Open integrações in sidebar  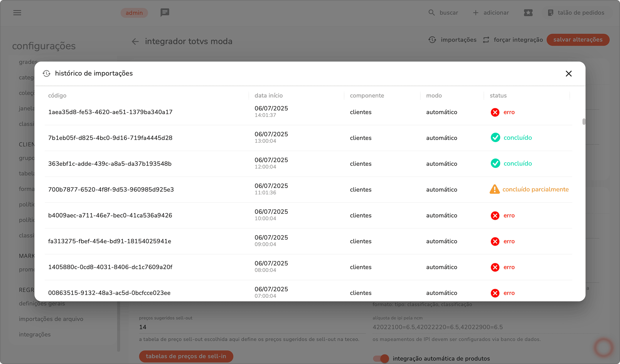point(35,334)
